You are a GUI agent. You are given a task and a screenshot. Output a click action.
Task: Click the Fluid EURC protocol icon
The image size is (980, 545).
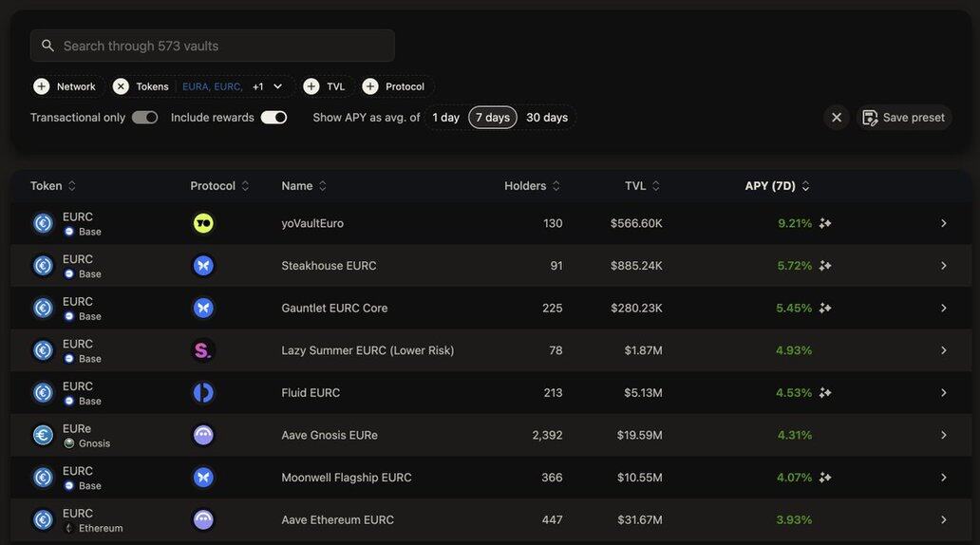203,392
